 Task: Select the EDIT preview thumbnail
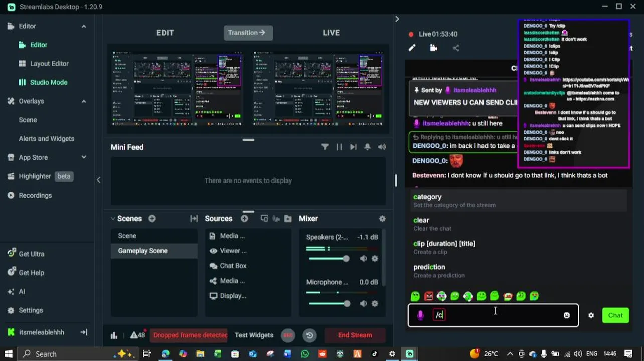point(177,88)
